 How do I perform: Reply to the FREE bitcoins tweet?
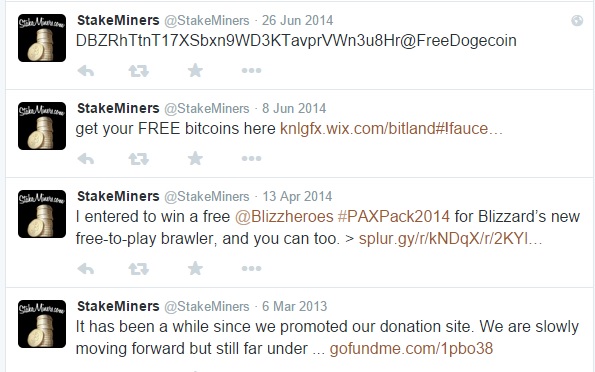pyautogui.click(x=86, y=159)
